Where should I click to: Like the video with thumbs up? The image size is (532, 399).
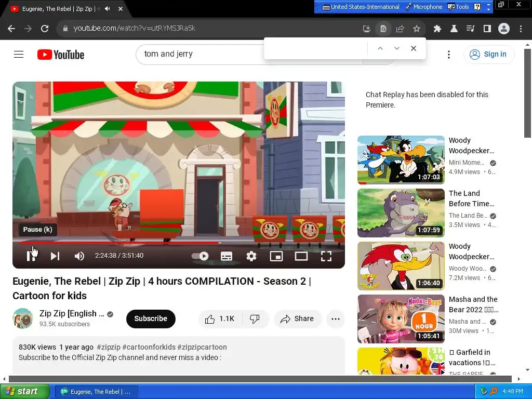click(x=220, y=318)
